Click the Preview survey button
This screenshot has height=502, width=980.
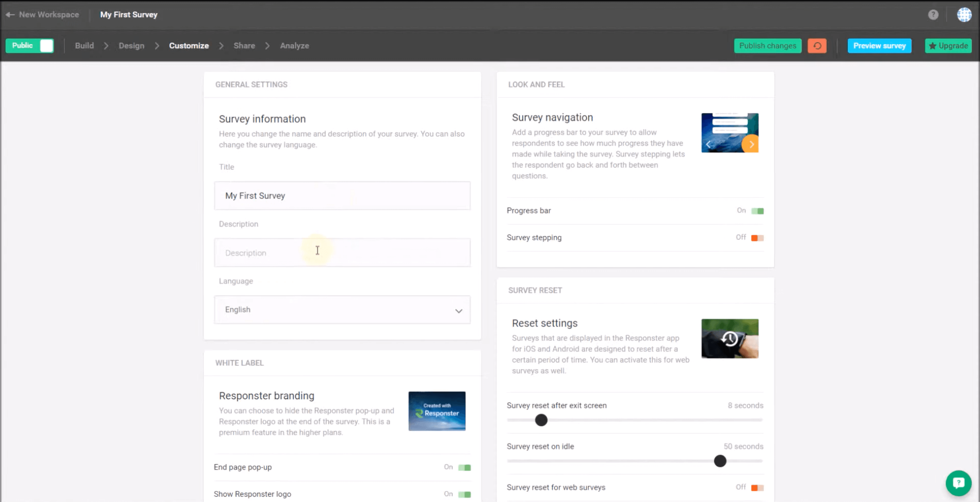click(879, 46)
